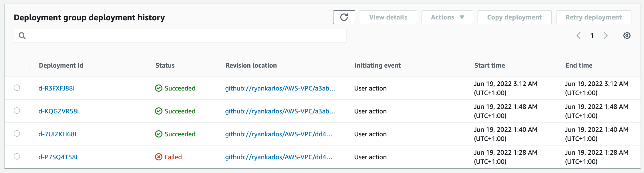The height and width of the screenshot is (173, 644).
Task: Sort by Start time column header
Action: [489, 65]
